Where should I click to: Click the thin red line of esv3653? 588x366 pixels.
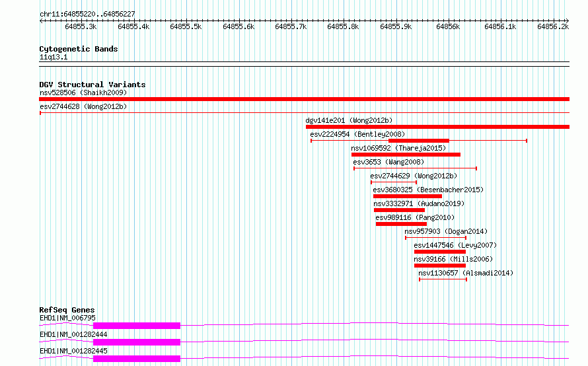click(x=415, y=168)
